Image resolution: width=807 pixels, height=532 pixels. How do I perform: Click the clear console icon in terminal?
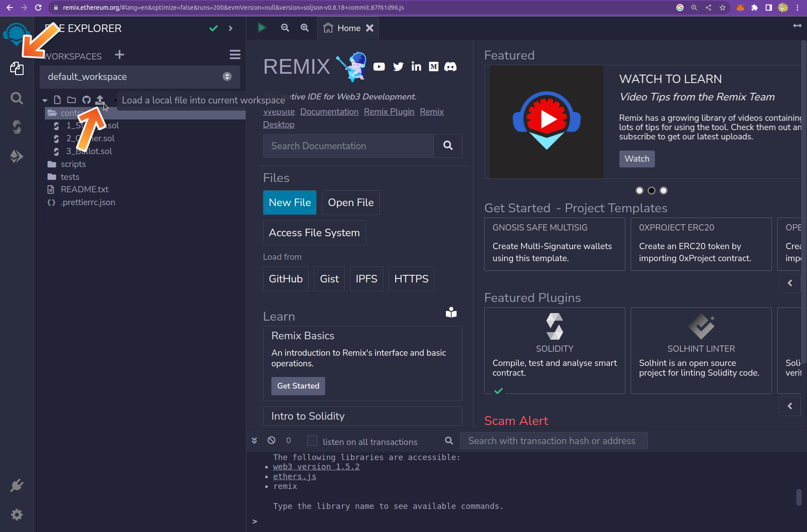pos(271,440)
